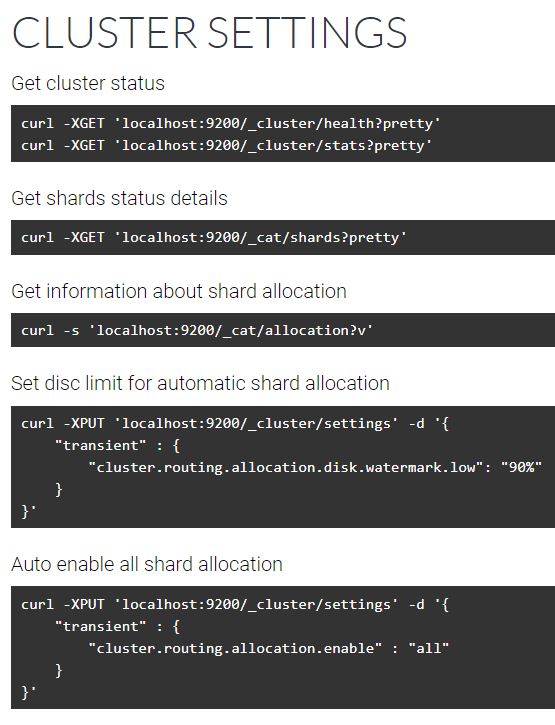Click the XPUT line in last code block
555x725 pixels.
point(235,604)
